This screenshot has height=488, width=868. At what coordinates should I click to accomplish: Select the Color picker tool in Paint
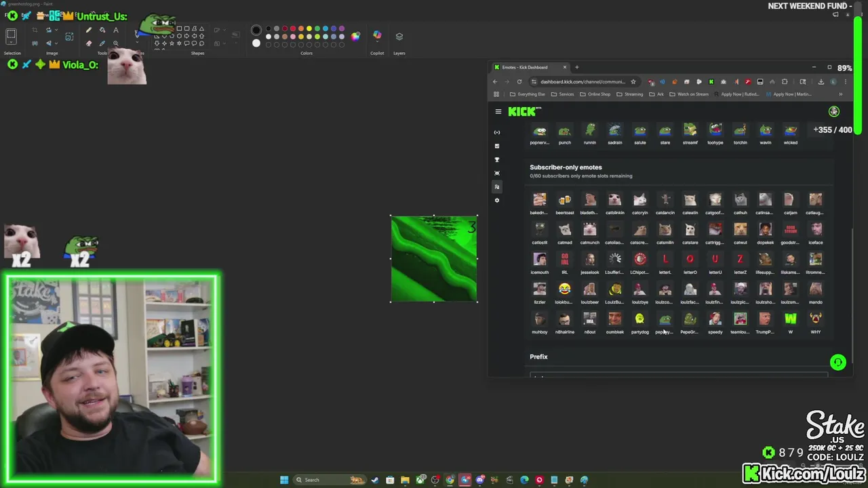[x=102, y=43]
